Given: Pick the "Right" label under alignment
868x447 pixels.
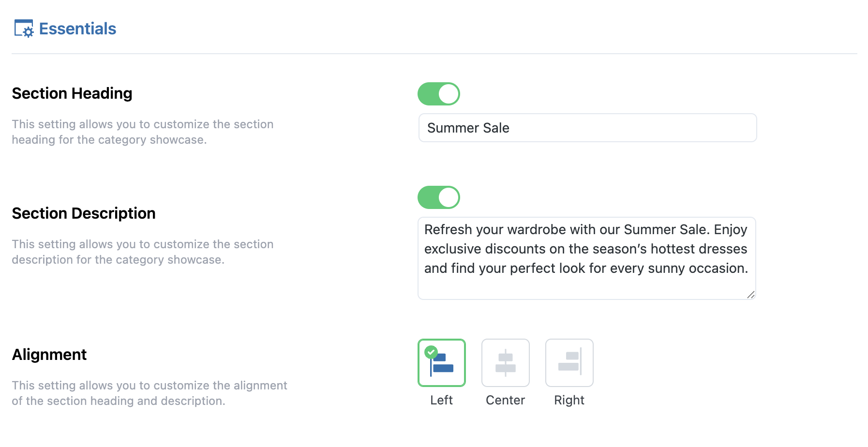Looking at the screenshot, I should [569, 400].
